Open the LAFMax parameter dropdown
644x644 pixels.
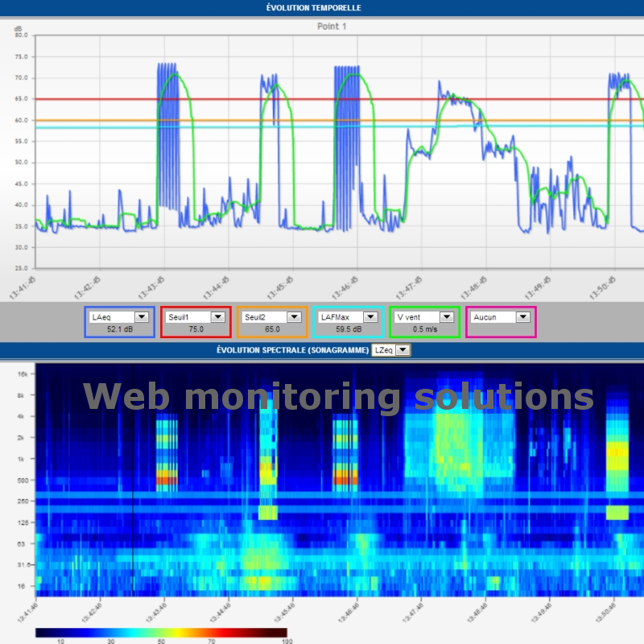[369, 316]
